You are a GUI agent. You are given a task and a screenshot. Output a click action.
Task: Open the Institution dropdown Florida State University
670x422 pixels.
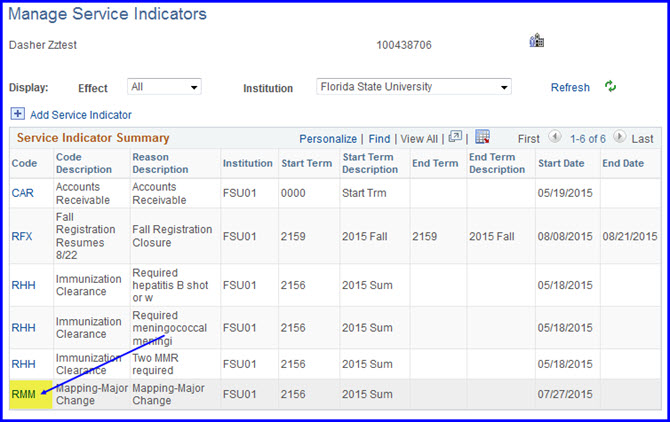[x=414, y=87]
